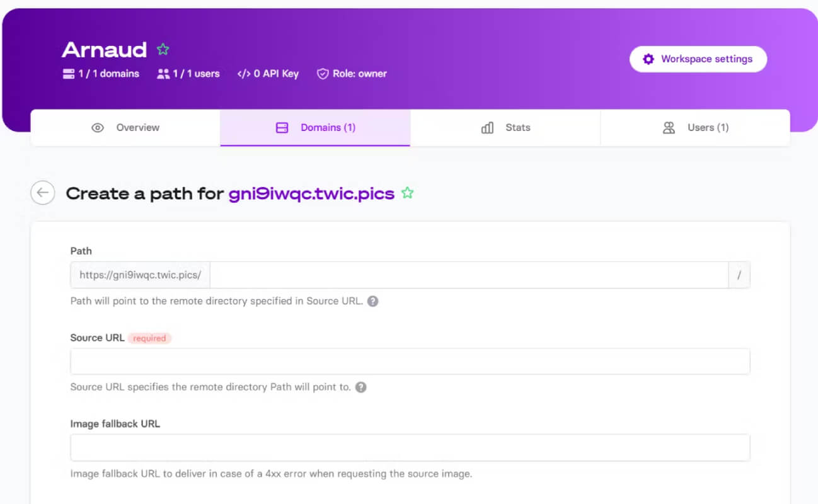Click the Role: owner text
Screen dimensions: 818x504
pyautogui.click(x=360, y=74)
